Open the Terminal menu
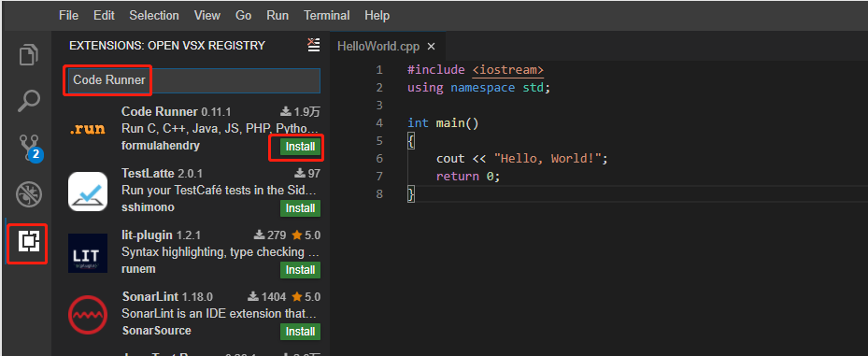Screen dimensions: 868x356 327,16
